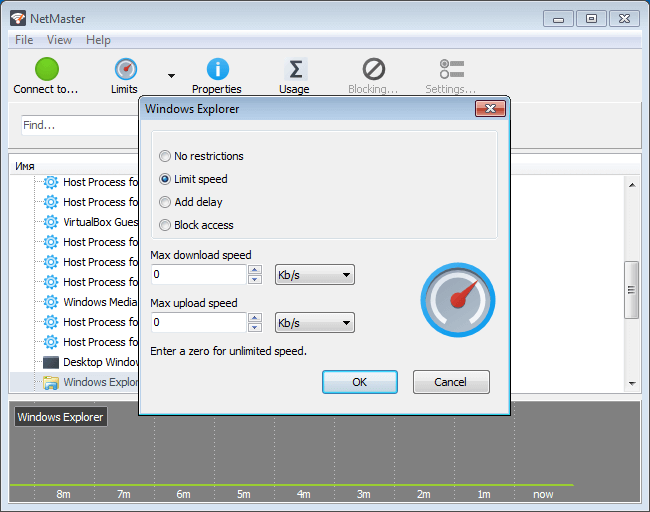Select the VirtualBox Guest process row

[90, 222]
